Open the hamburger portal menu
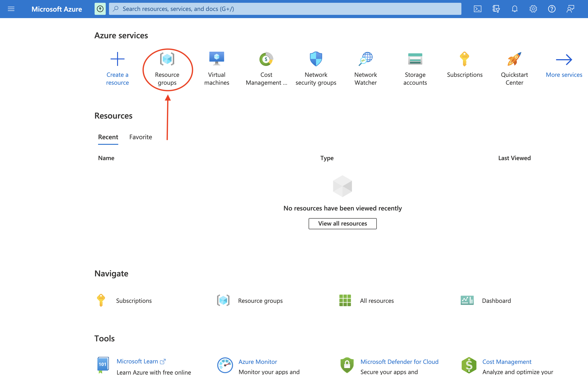This screenshot has width=588, height=375. click(x=11, y=9)
